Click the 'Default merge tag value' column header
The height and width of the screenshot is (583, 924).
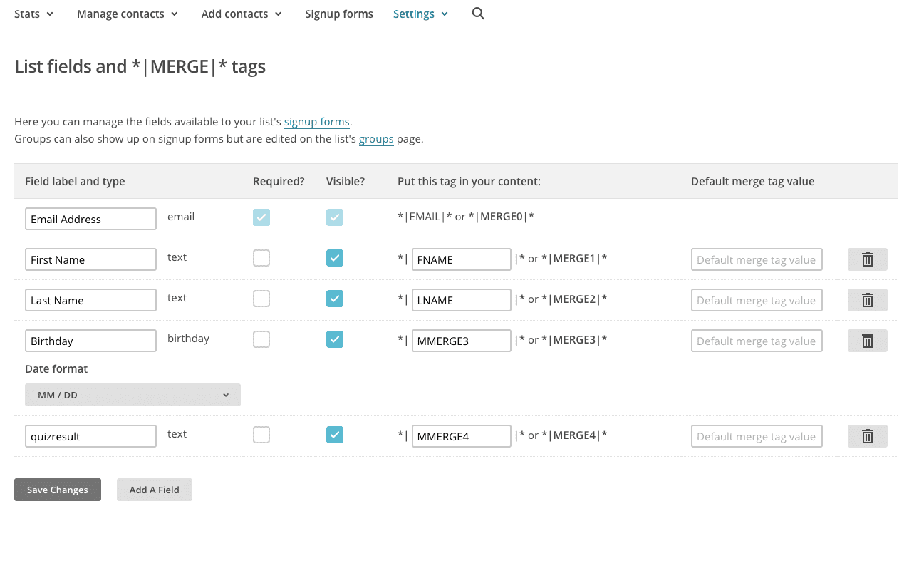pos(752,181)
